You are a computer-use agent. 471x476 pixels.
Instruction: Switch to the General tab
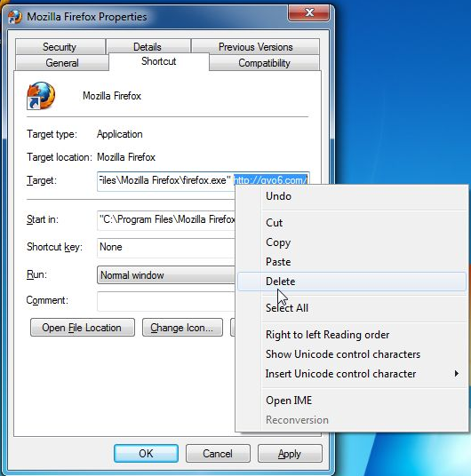coord(62,63)
